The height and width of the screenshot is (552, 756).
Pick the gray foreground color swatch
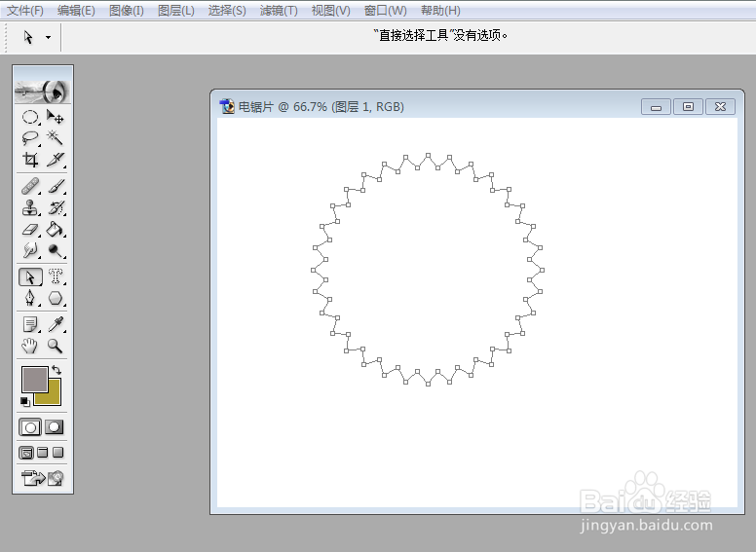coord(34,379)
